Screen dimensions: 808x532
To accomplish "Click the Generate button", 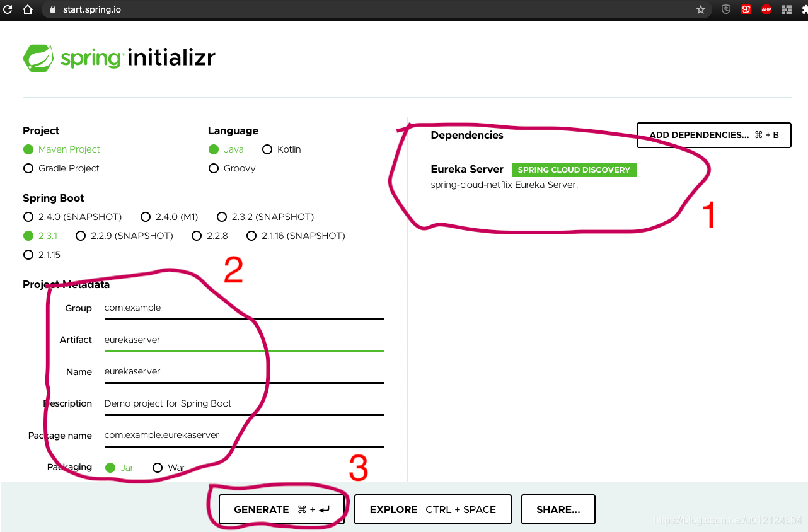I will pos(282,509).
